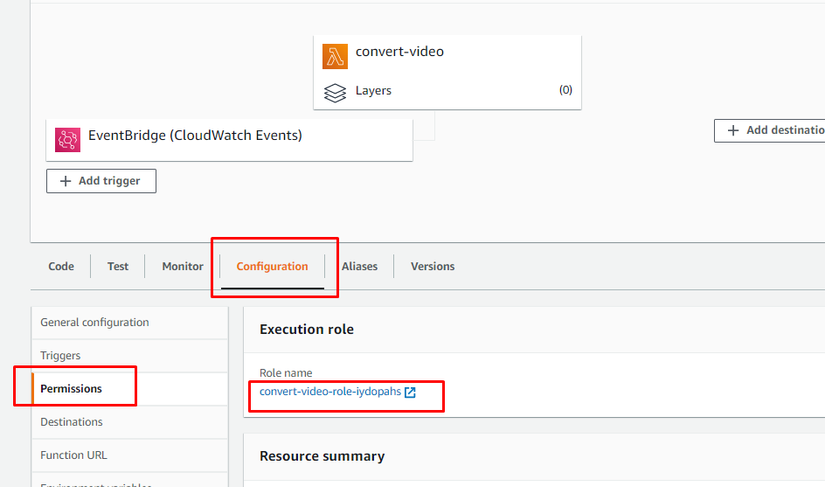
Task: Open the Monitor tab
Action: click(x=182, y=266)
